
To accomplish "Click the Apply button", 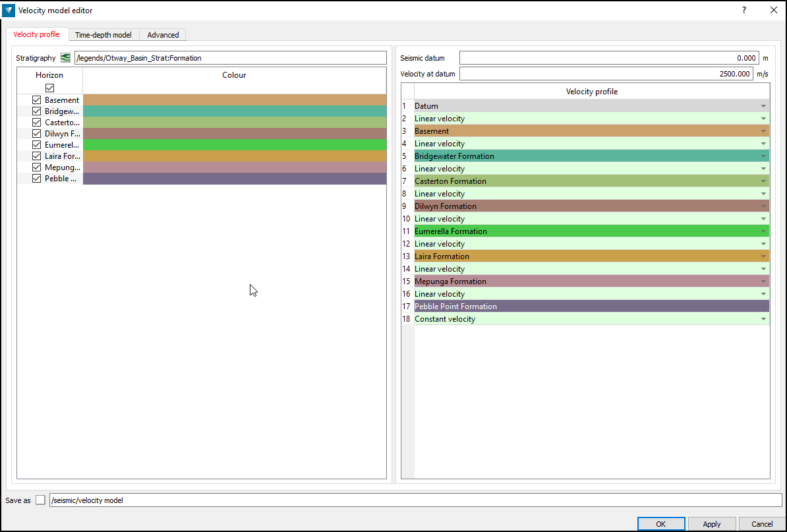I will tap(712, 523).
